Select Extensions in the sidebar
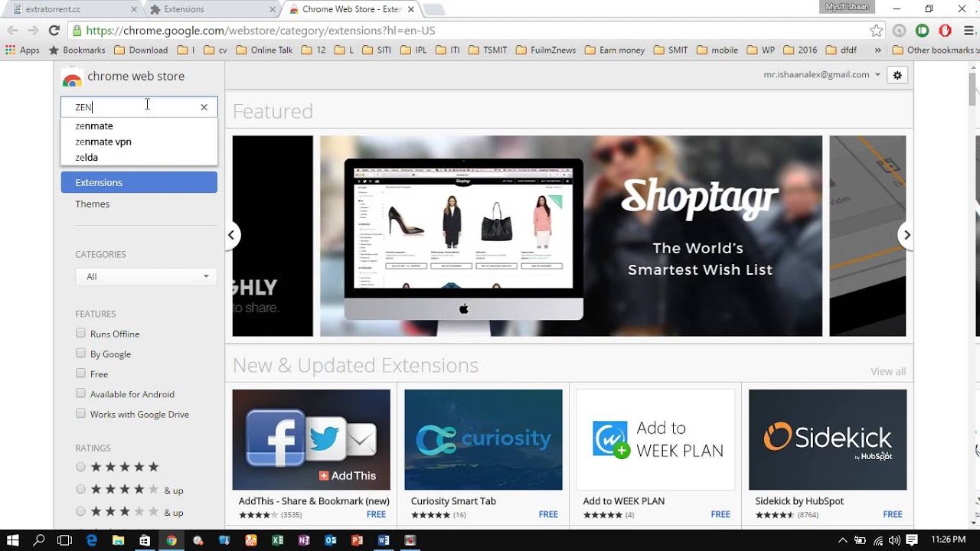This screenshot has height=551, width=980. click(139, 182)
